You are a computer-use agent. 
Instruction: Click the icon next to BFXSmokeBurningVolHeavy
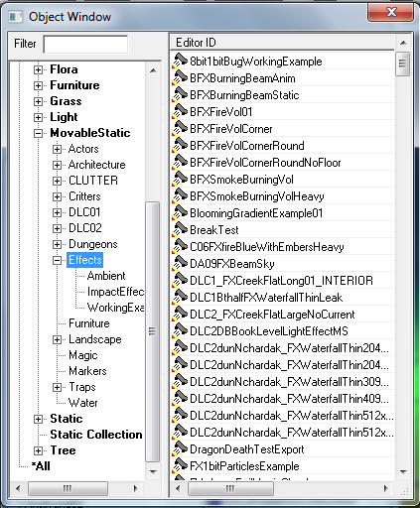coord(180,195)
